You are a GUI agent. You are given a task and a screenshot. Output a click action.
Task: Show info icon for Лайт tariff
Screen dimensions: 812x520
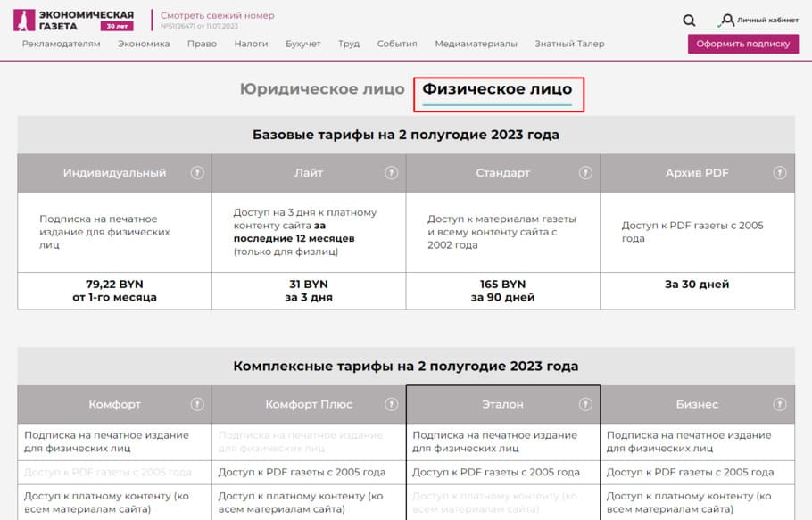391,173
